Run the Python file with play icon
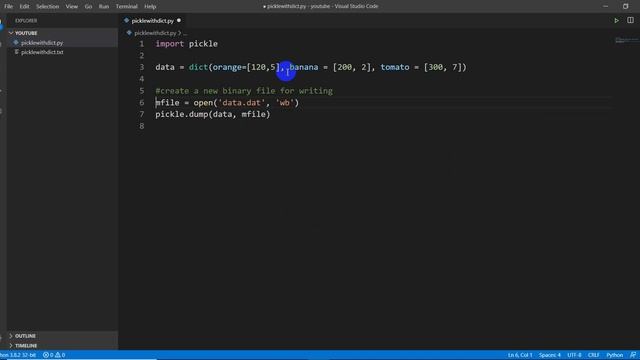 click(616, 20)
